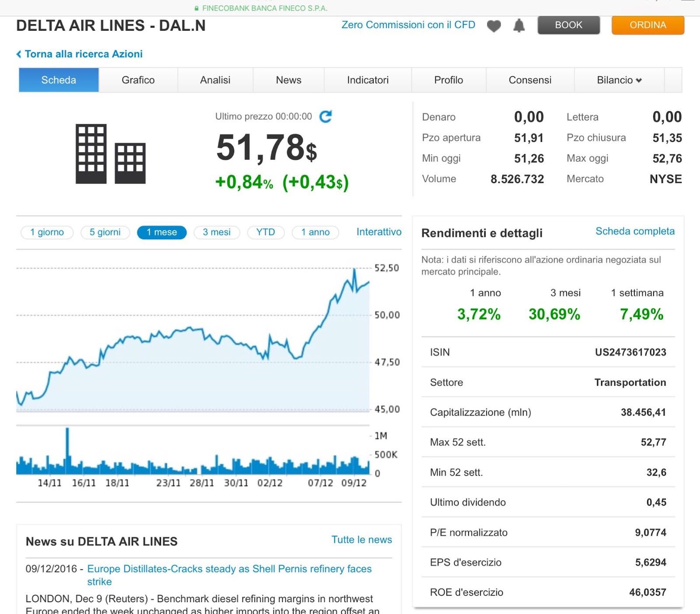
Task: Click the 09/12 date on chart axis
Action: [354, 483]
